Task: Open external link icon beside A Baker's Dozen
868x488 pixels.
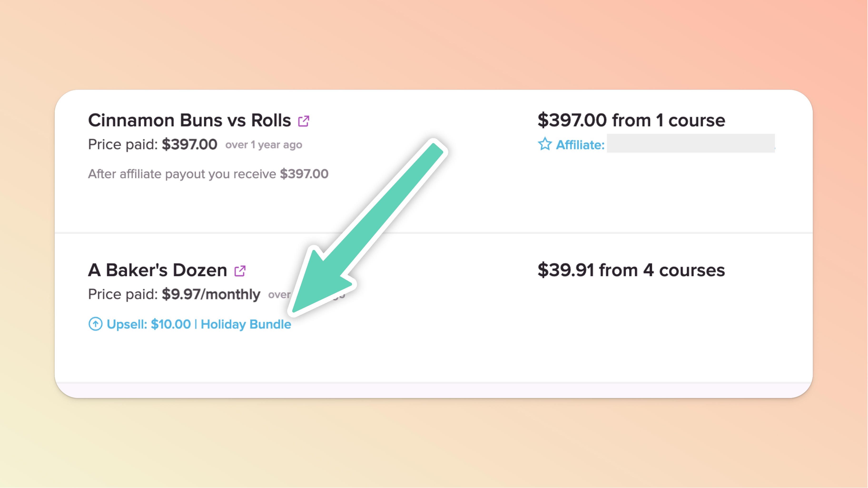Action: [x=240, y=271]
